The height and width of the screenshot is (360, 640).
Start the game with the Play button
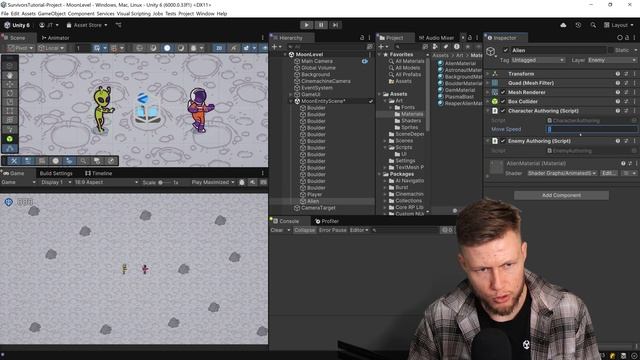click(x=307, y=25)
